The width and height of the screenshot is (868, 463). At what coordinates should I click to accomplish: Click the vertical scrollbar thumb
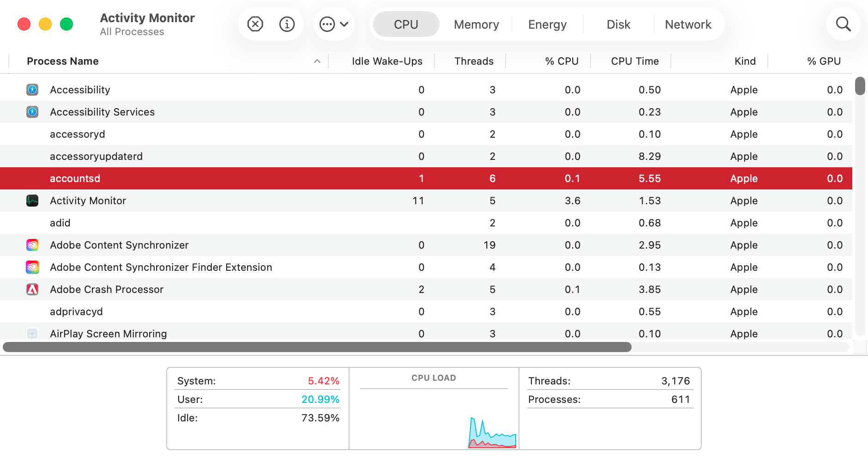pyautogui.click(x=860, y=86)
